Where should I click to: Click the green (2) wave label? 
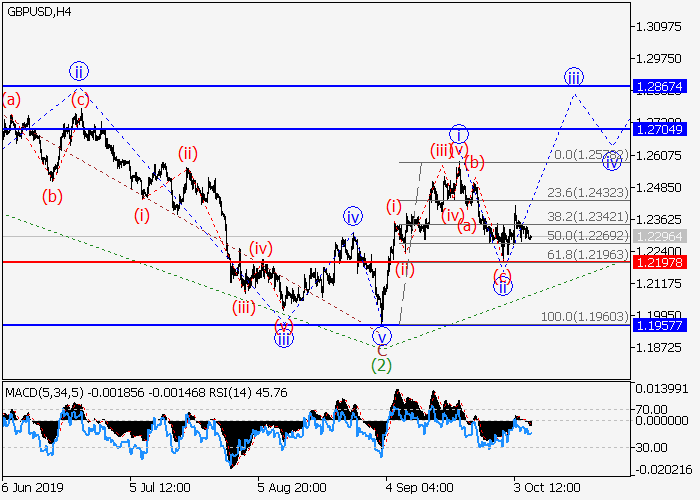click(381, 366)
